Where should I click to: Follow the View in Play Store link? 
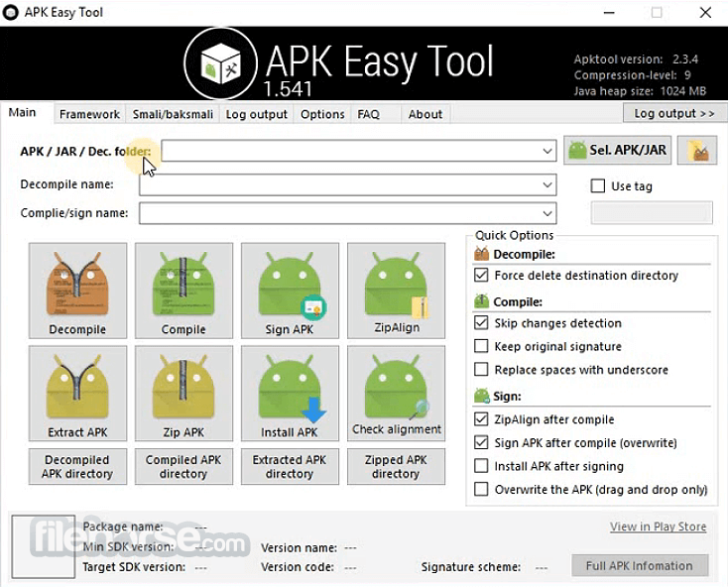658,527
